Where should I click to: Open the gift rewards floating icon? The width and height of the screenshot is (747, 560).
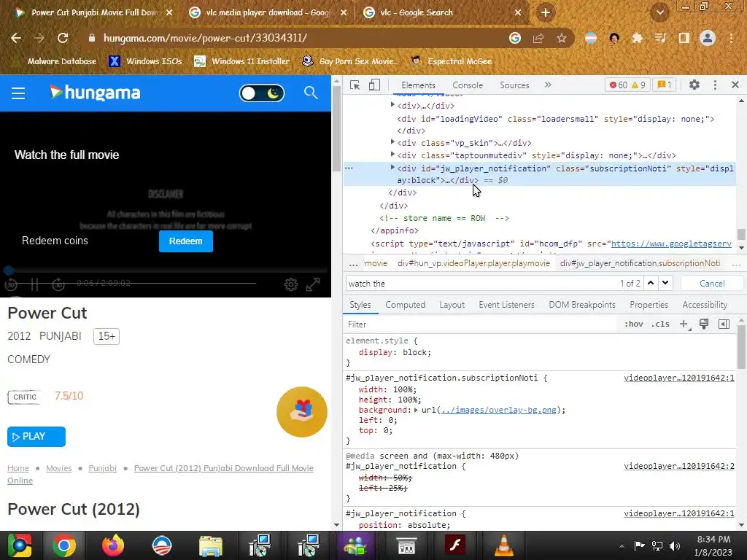tap(301, 411)
